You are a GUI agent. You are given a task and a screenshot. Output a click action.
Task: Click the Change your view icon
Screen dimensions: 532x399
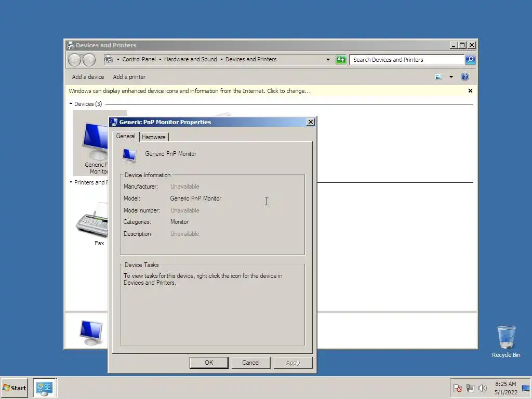[x=438, y=77]
